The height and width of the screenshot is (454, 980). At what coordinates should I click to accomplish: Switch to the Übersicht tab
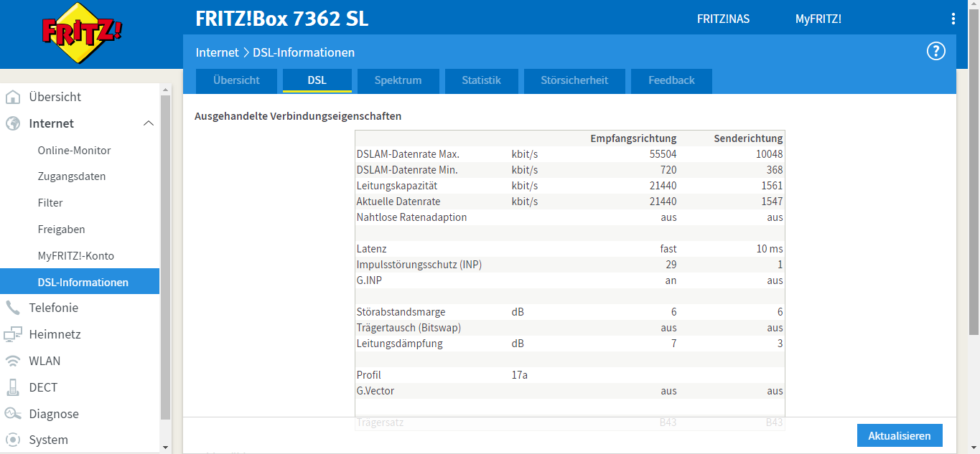(236, 80)
